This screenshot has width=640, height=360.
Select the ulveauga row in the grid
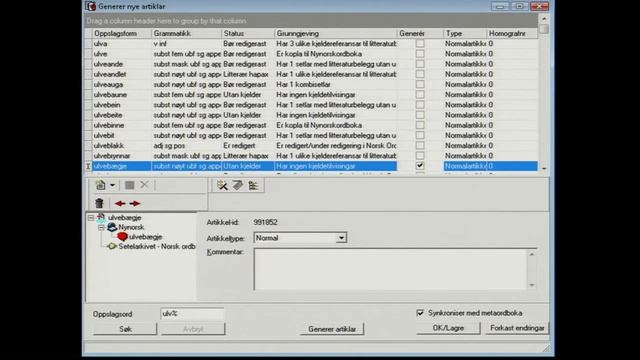[311, 84]
